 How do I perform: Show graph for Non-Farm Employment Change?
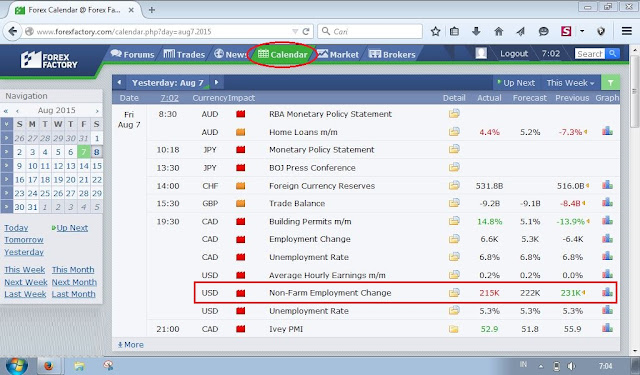coord(607,292)
